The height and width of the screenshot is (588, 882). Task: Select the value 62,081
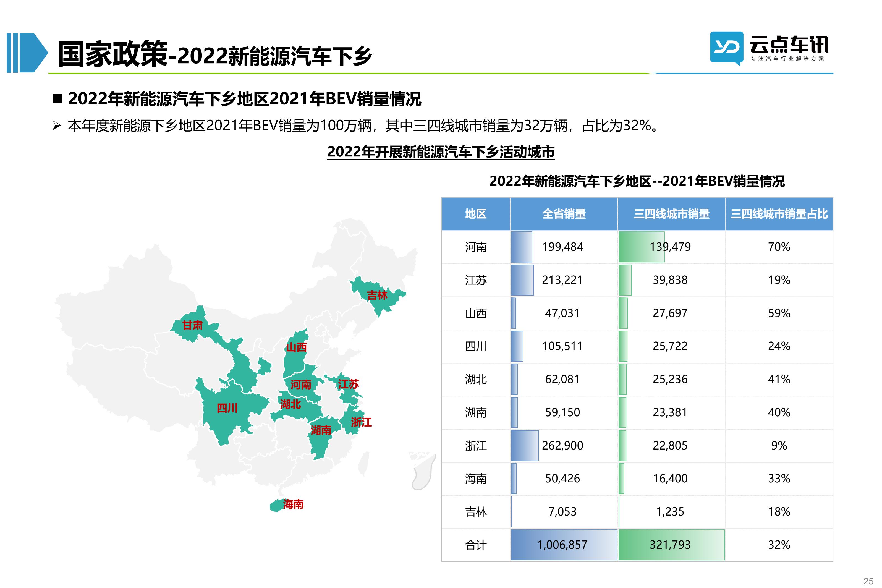[562, 380]
